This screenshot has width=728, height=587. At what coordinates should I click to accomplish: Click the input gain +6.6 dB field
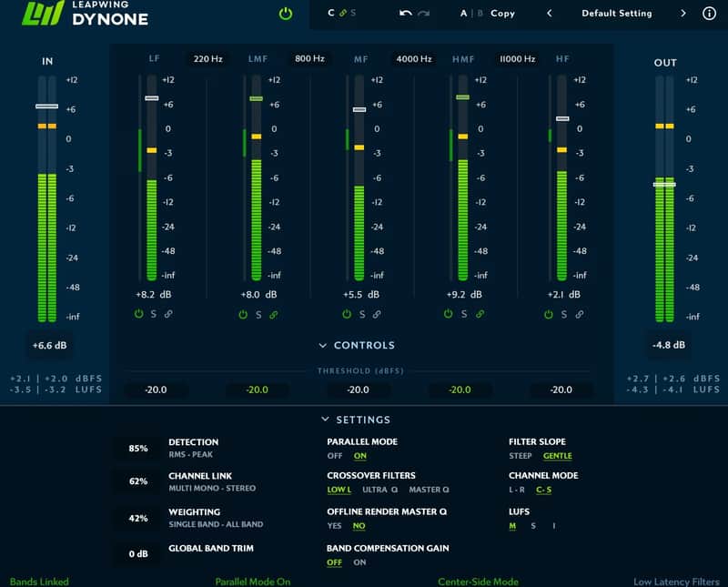pyautogui.click(x=50, y=346)
